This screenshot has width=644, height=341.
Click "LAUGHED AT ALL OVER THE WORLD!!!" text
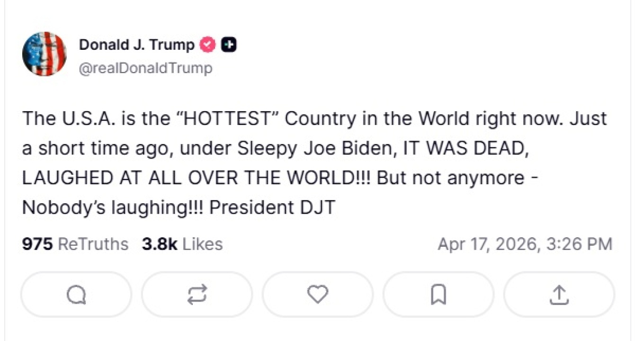[197, 178]
